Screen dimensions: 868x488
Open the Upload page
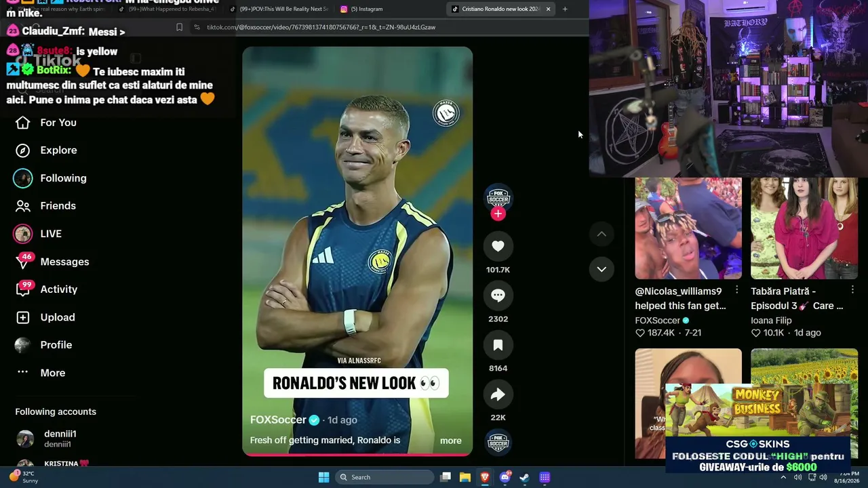45,317
